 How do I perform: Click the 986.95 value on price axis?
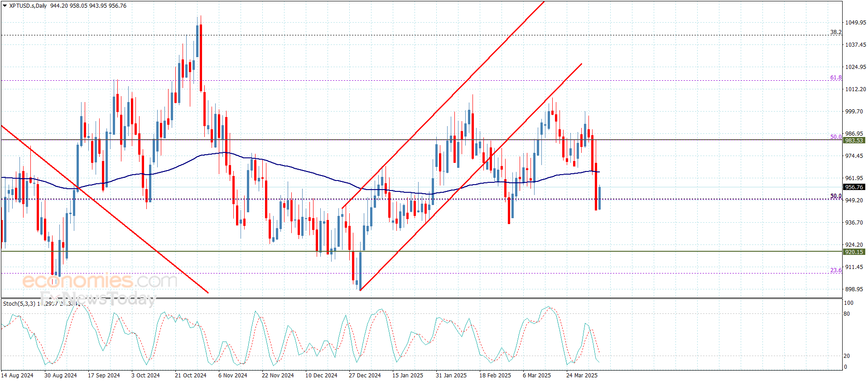point(854,134)
